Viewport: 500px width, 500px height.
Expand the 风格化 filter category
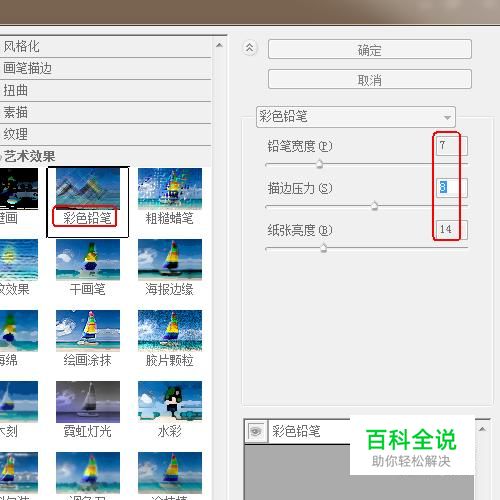(105, 46)
